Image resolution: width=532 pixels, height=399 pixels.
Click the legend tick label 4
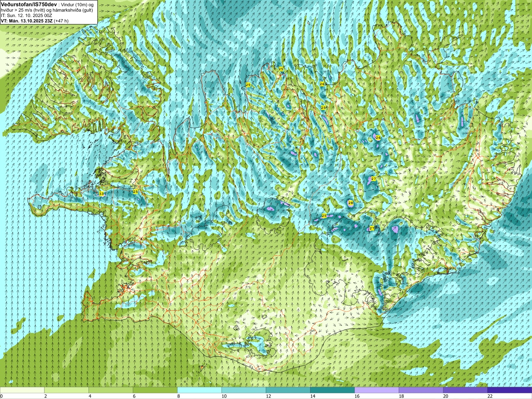90,396
